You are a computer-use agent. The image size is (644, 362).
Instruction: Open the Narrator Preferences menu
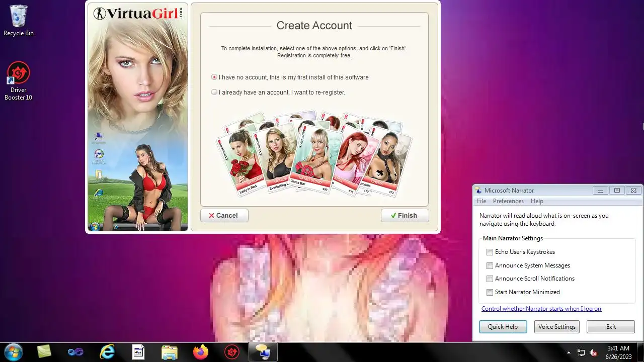point(508,201)
